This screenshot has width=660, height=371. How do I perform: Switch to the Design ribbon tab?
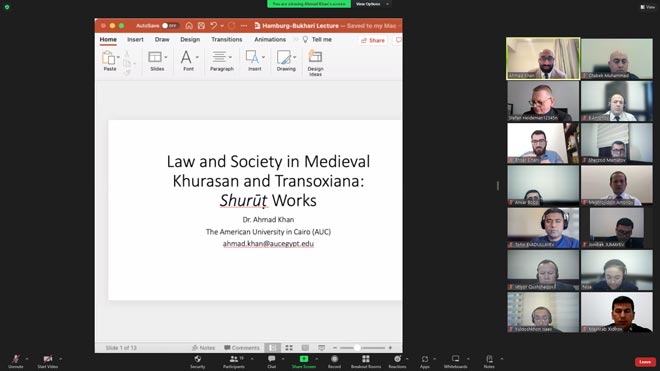pos(190,39)
